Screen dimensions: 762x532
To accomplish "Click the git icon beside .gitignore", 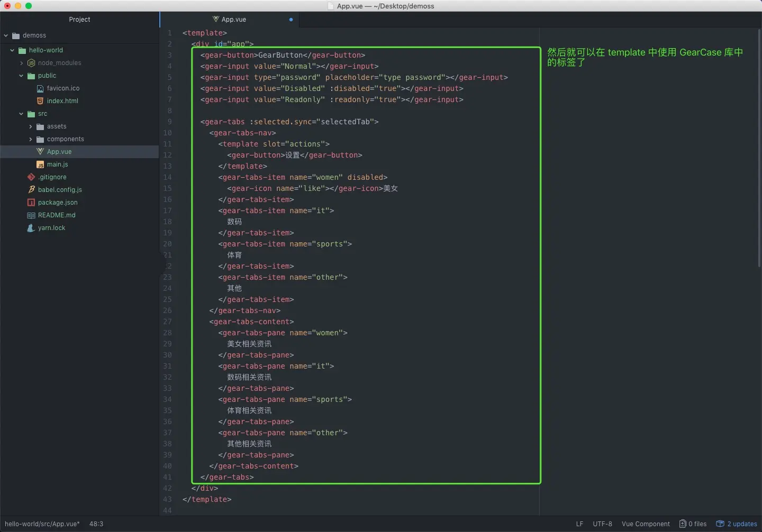I will (31, 177).
